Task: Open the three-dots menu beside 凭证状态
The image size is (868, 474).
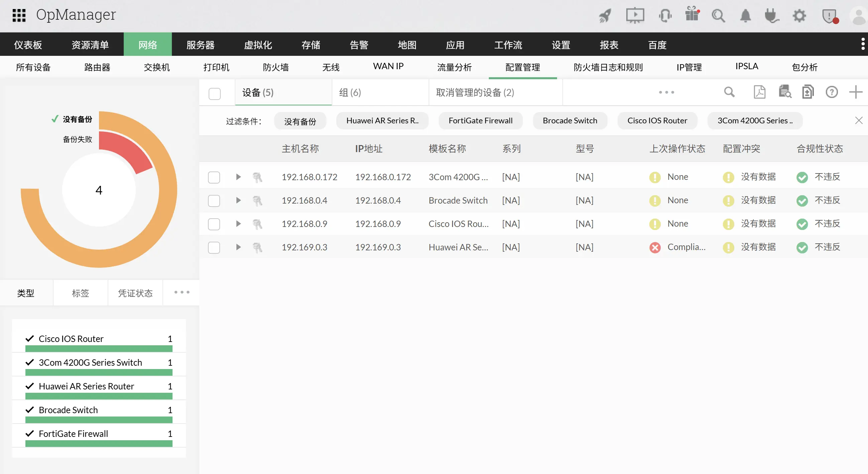Action: point(182,292)
